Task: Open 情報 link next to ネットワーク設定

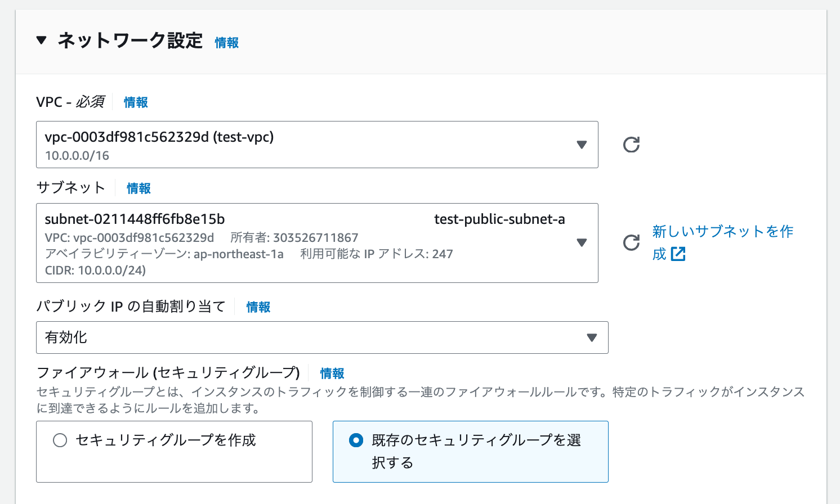Action: (227, 43)
